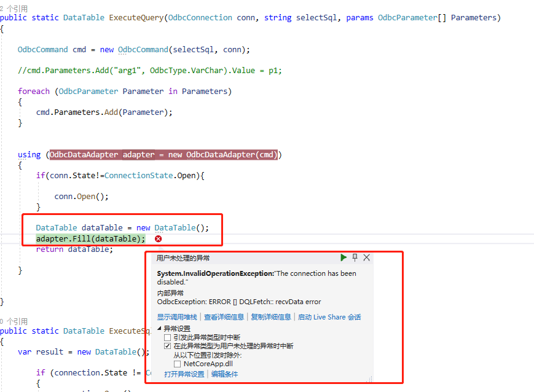This screenshot has width=534, height=392.
Task: Click the highlighted adapter.Fill(dataTable) statement
Action: [90, 238]
